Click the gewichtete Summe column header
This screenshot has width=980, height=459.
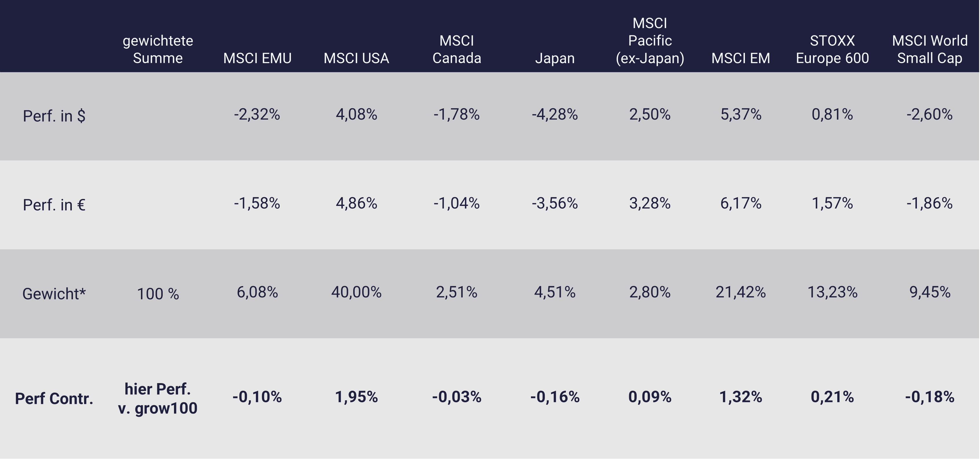(x=157, y=50)
